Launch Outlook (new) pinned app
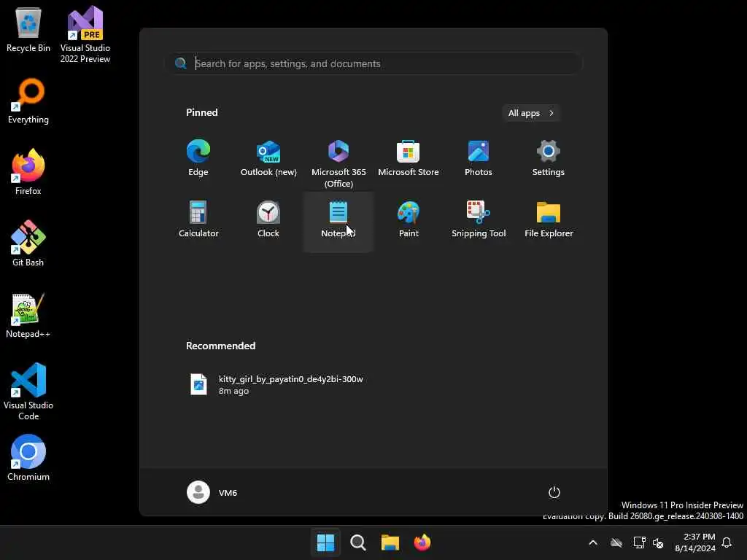747x560 pixels. pos(268,159)
